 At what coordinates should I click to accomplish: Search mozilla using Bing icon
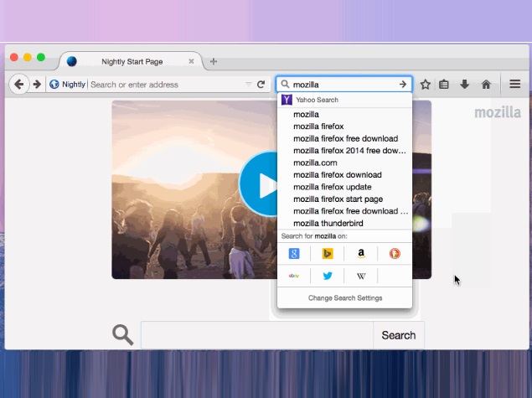[x=328, y=254]
